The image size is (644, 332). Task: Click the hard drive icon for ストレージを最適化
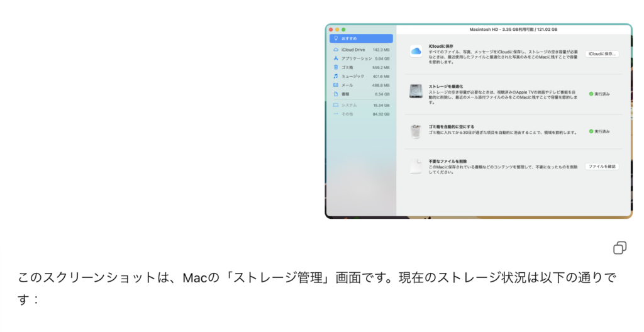pyautogui.click(x=416, y=91)
